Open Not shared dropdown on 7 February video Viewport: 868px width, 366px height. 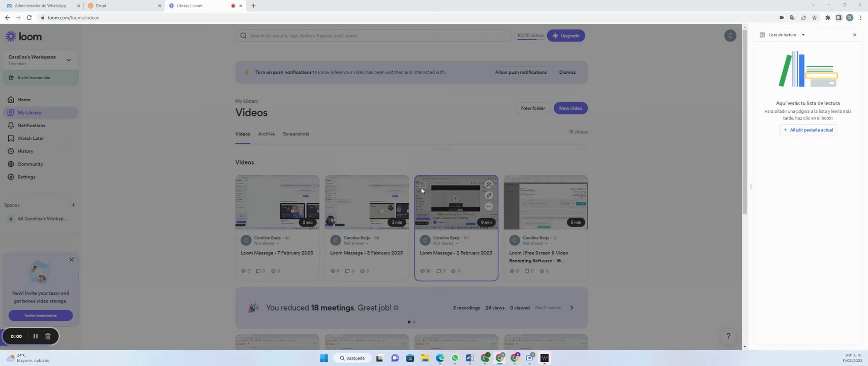(266, 243)
